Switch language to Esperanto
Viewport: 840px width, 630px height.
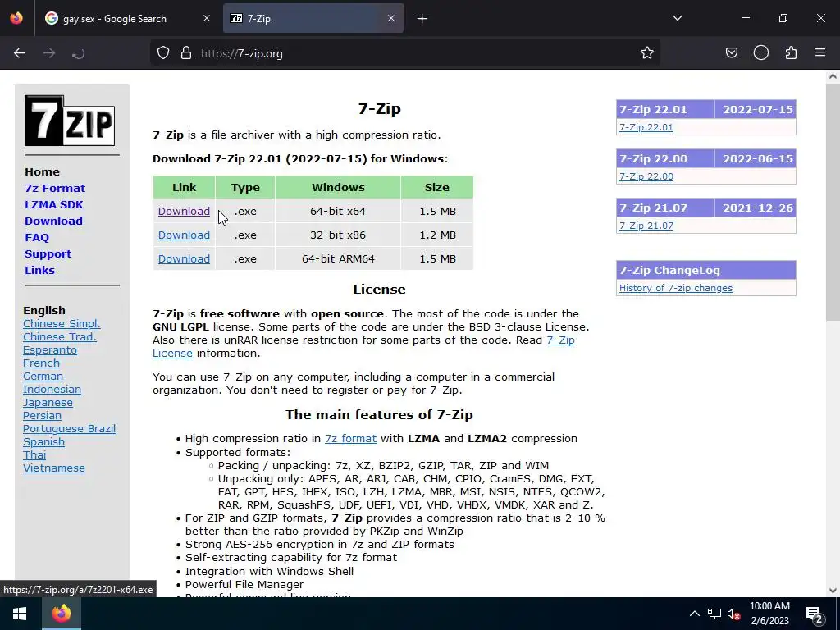click(50, 349)
